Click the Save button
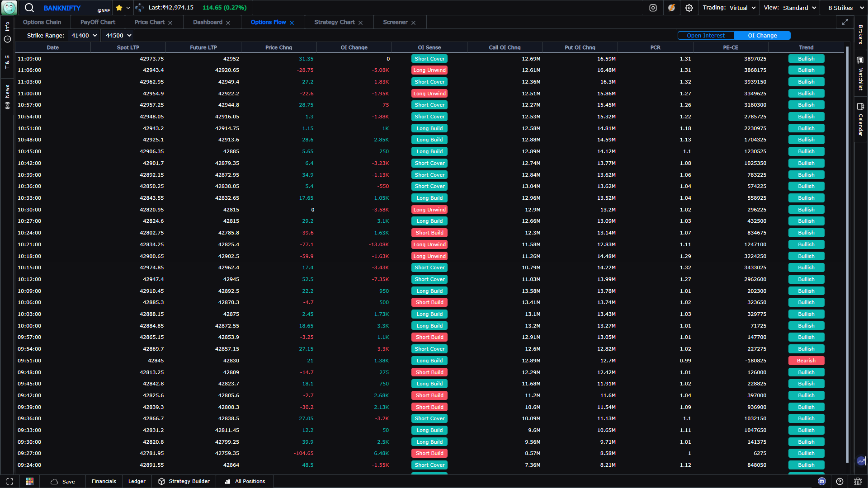Viewport: 868px width, 488px height. tap(63, 481)
